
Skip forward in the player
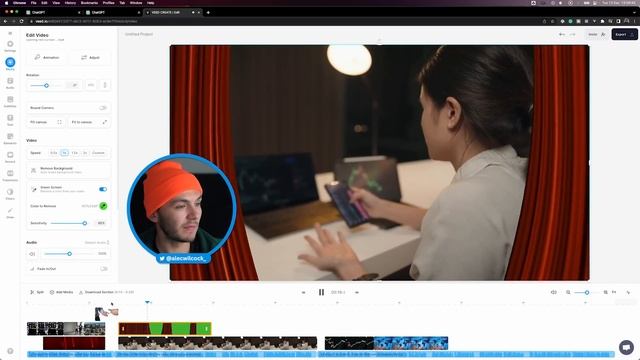tap(357, 292)
